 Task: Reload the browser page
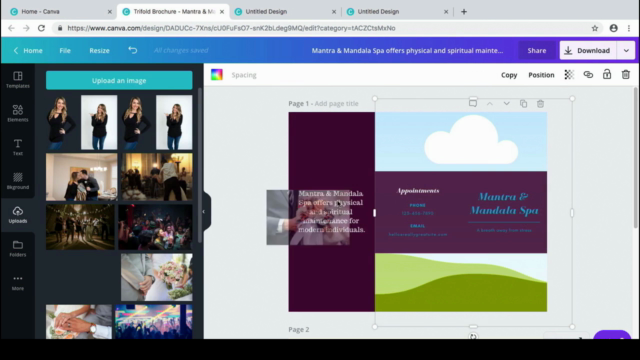tap(41, 28)
